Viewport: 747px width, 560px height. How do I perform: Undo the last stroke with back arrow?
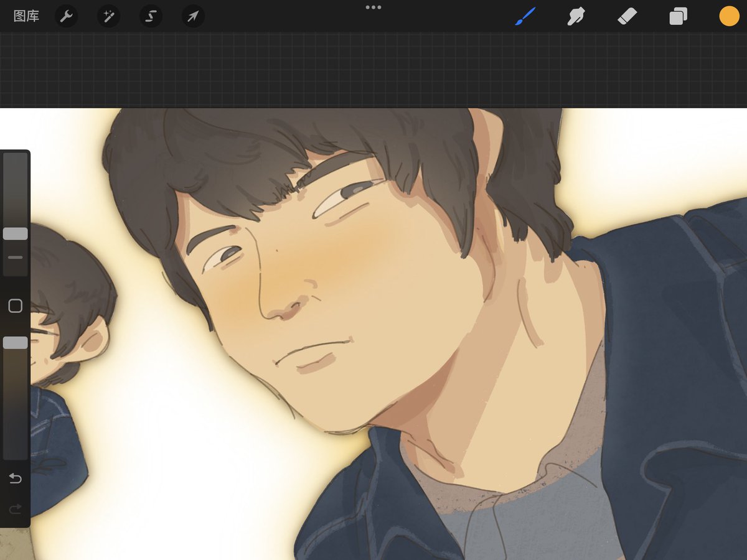[16, 478]
